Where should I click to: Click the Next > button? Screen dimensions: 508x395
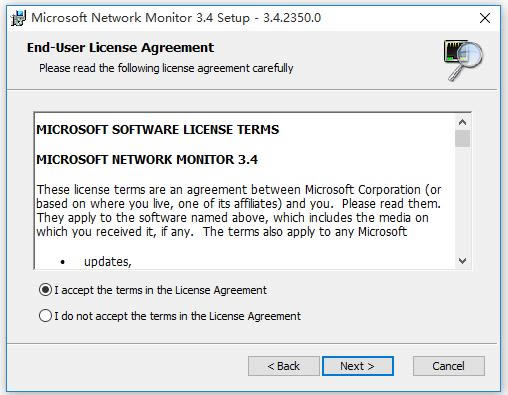pyautogui.click(x=358, y=366)
